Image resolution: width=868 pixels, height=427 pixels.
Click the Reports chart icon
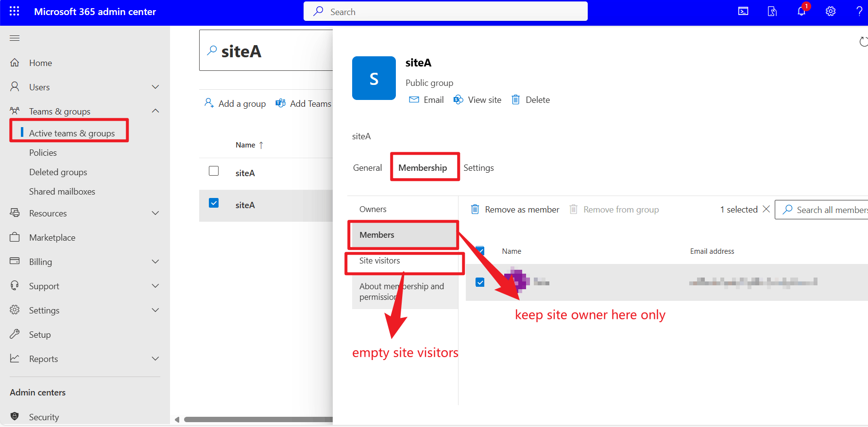15,358
